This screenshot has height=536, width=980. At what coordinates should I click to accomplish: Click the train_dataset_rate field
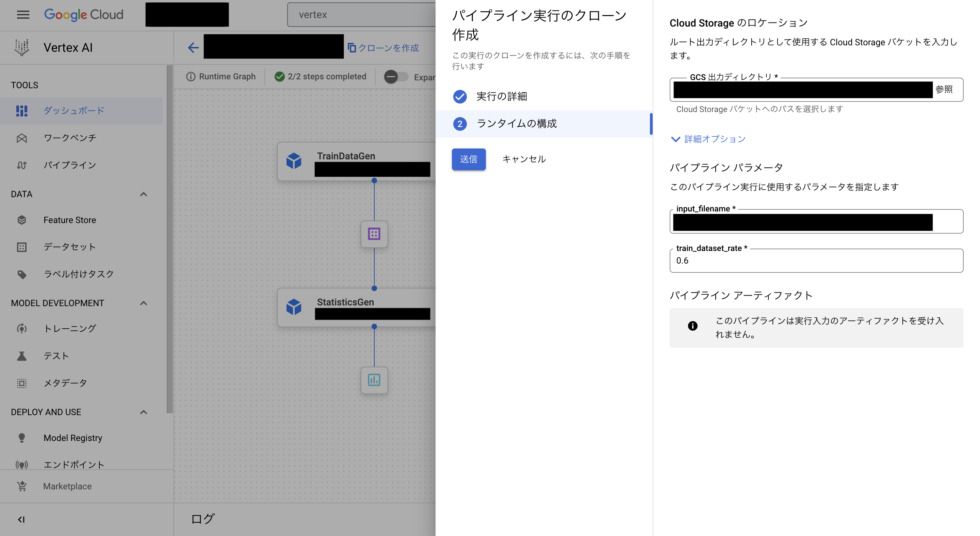click(x=816, y=261)
